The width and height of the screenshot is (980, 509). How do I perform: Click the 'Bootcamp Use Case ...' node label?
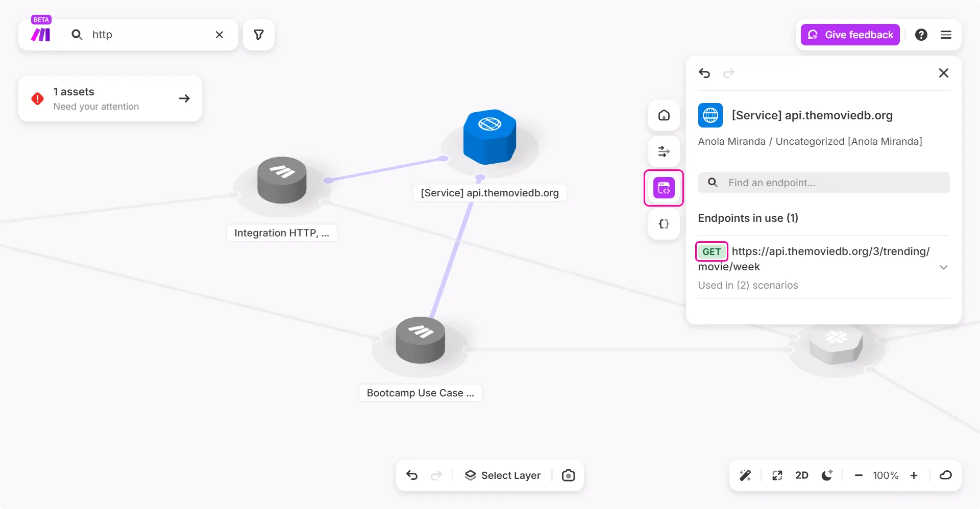tap(420, 393)
